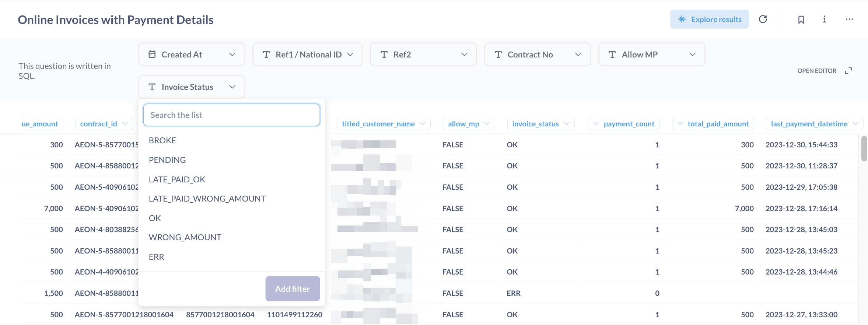
Task: Click the Add filter button
Action: click(293, 289)
